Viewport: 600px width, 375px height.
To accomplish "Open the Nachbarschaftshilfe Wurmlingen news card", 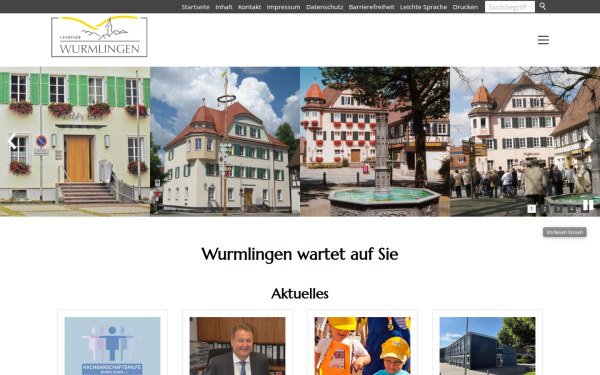I will pos(112,342).
